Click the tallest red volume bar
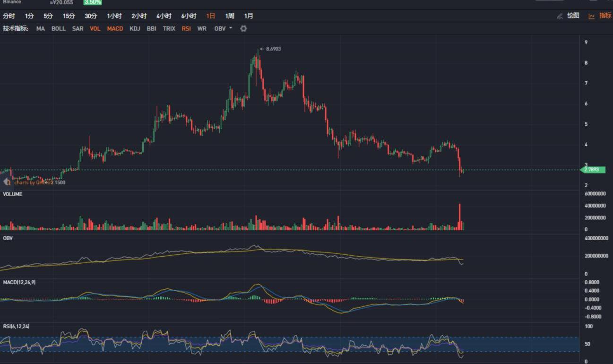The image size is (613, 364). pos(459,217)
